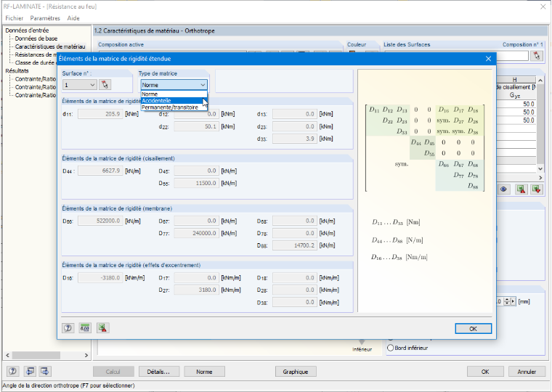Open the Surface n° dropdown

pyautogui.click(x=79, y=85)
